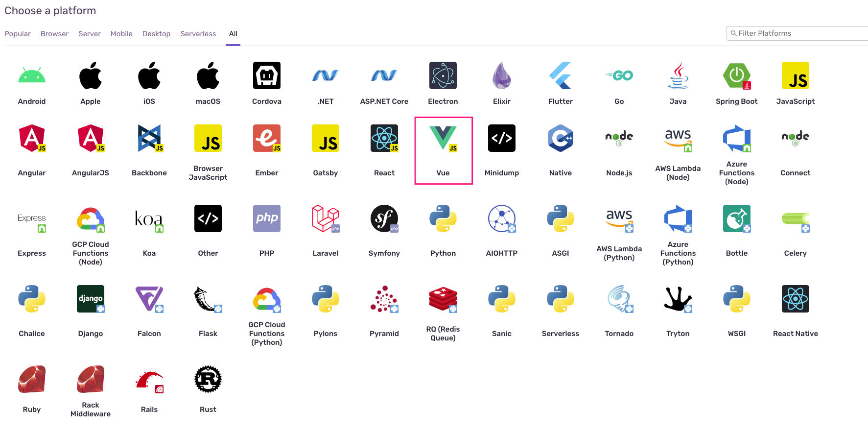Pick the Spring Boot platform icon
The image size is (868, 434).
click(x=737, y=75)
